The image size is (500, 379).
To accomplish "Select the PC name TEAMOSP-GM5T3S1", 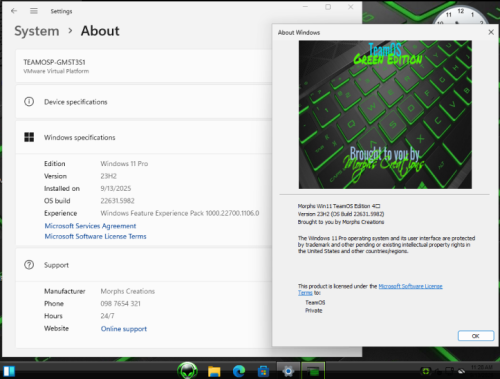I will 54,62.
